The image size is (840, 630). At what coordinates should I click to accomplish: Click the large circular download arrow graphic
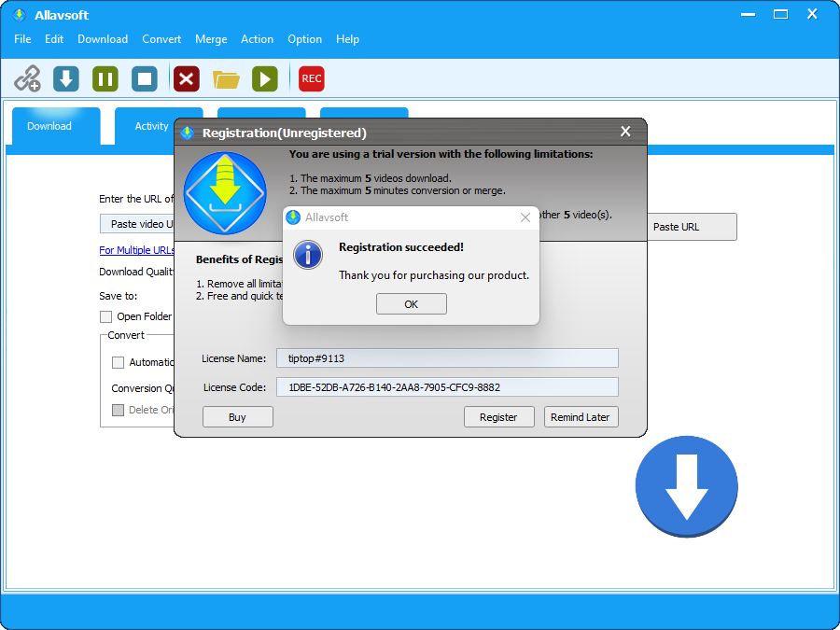point(686,486)
